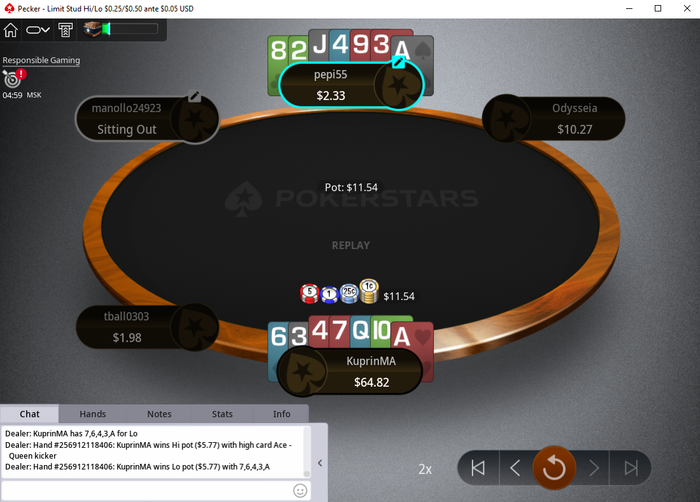Switch to the Hands tab
The height and width of the screenshot is (502, 700).
[x=93, y=414]
